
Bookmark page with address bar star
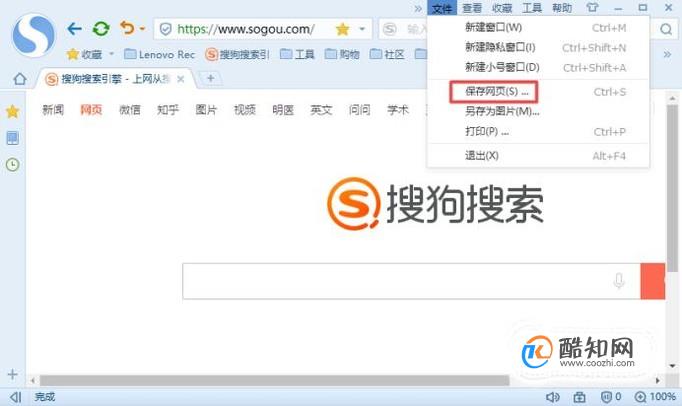click(343, 29)
